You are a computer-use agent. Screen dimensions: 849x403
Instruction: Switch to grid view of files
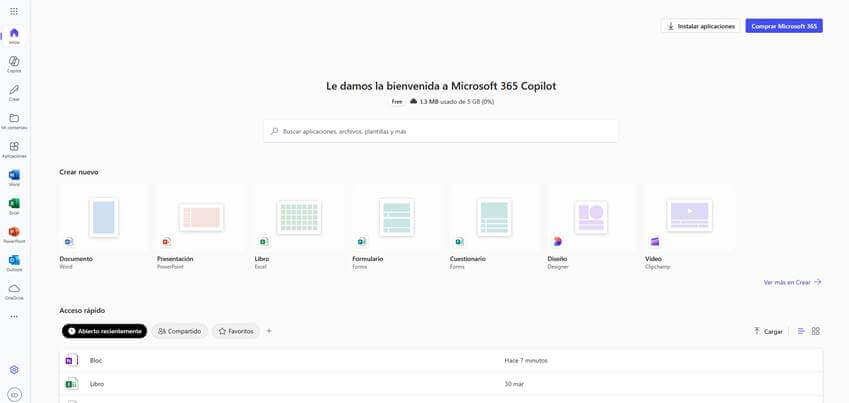(815, 331)
